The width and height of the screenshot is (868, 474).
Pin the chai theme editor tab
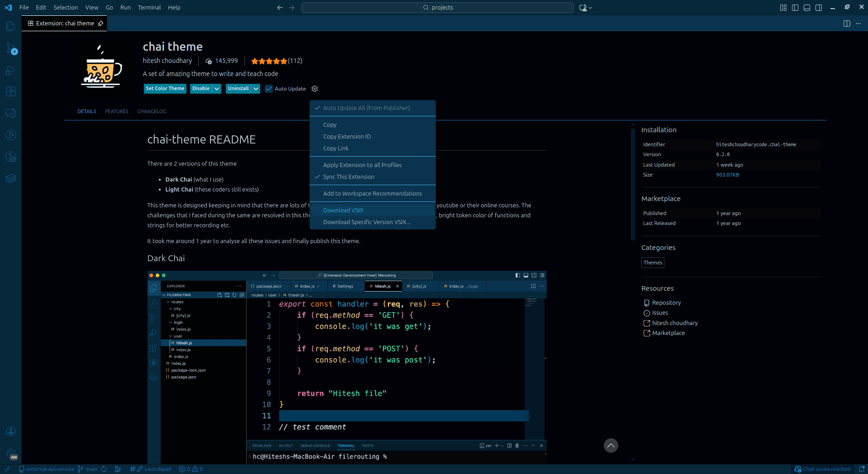pyautogui.click(x=100, y=24)
